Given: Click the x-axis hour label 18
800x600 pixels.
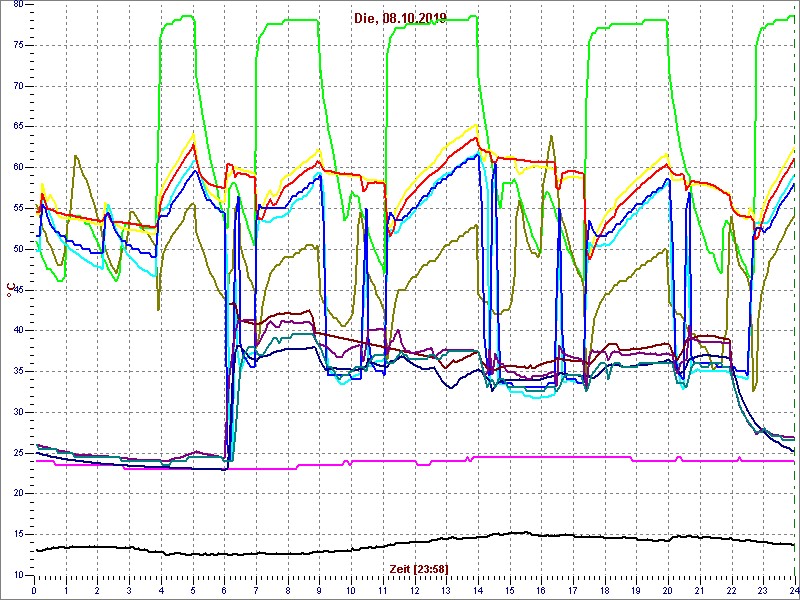Looking at the screenshot, I should coord(605,590).
